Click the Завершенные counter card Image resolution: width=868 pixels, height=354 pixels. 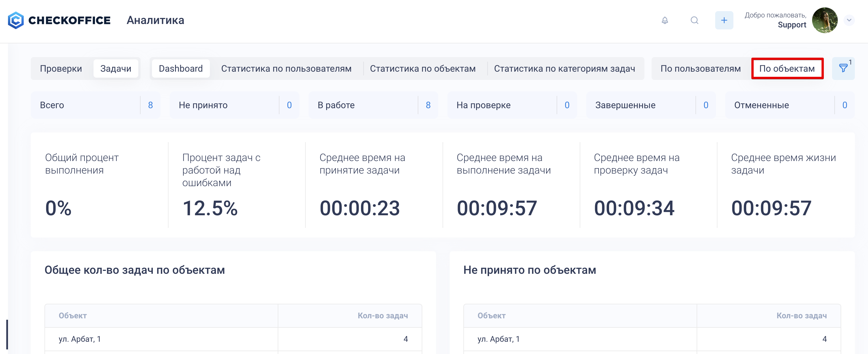click(x=651, y=105)
